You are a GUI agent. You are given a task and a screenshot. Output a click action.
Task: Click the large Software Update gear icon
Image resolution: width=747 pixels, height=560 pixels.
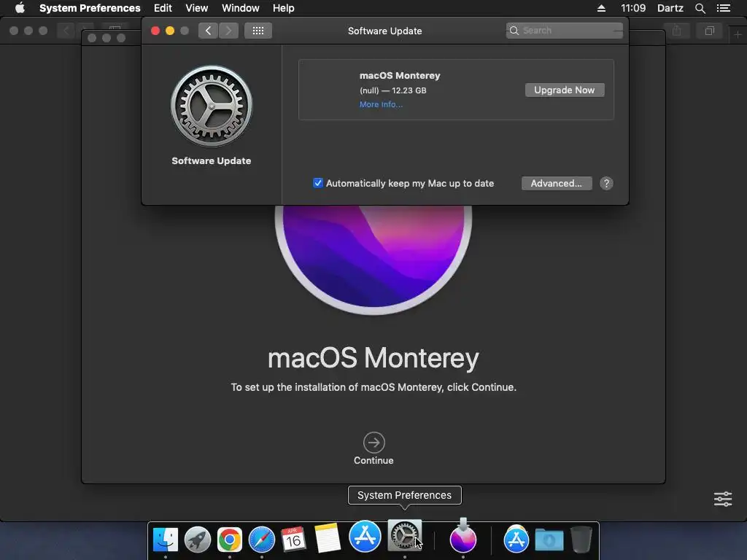tap(212, 106)
